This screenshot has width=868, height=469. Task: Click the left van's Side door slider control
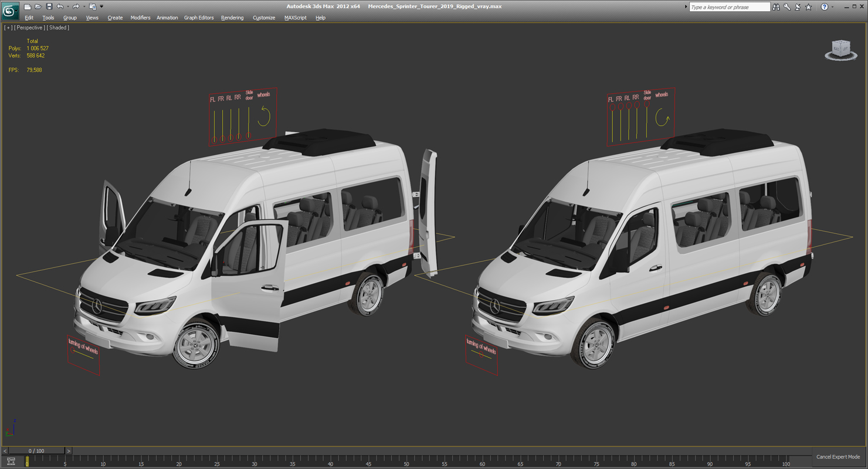pyautogui.click(x=249, y=122)
